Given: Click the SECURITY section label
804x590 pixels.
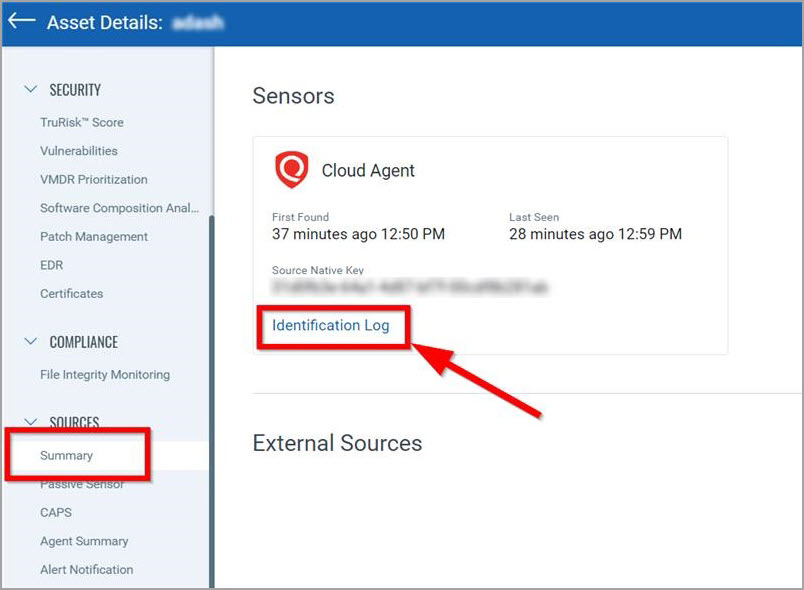Looking at the screenshot, I should coord(75,90).
